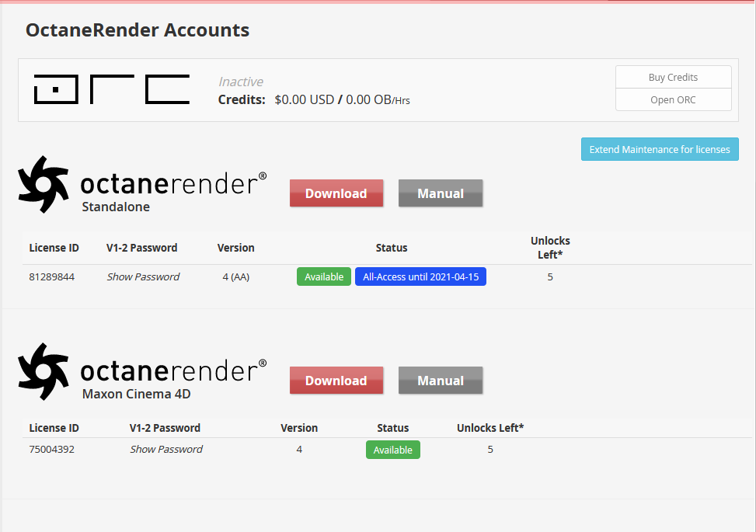Click the Version header in Cinema 4D table
The image size is (756, 532).
[x=299, y=428]
